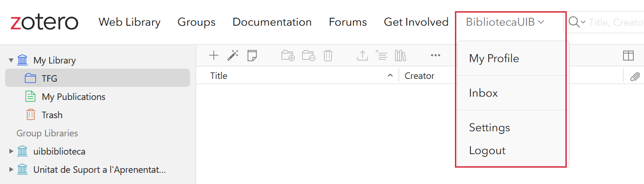Open search mode magnifier dropdown
Viewport: 644px width, 184px height.
577,22
